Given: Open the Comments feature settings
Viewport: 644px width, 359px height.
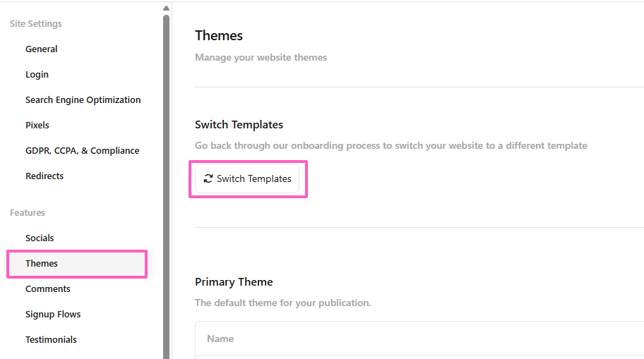Looking at the screenshot, I should (48, 289).
